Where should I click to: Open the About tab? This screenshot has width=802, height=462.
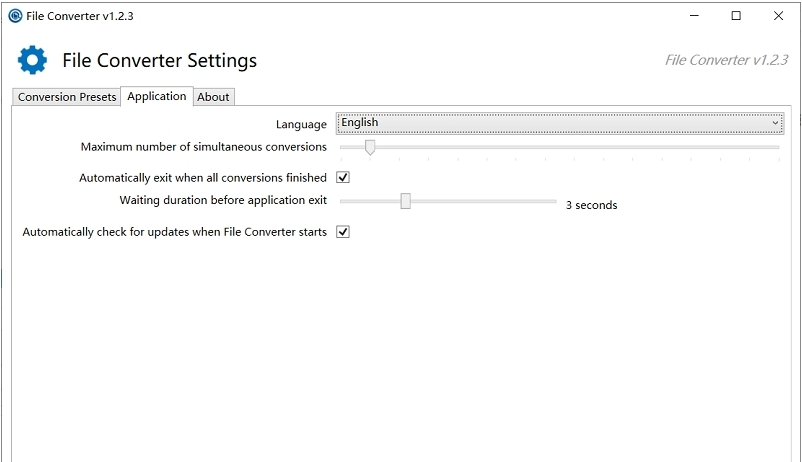(213, 97)
